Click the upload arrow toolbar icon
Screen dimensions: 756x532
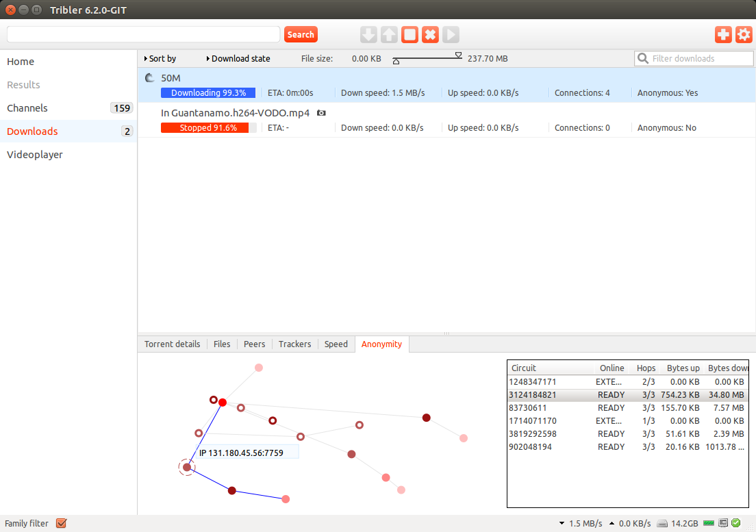click(x=389, y=35)
